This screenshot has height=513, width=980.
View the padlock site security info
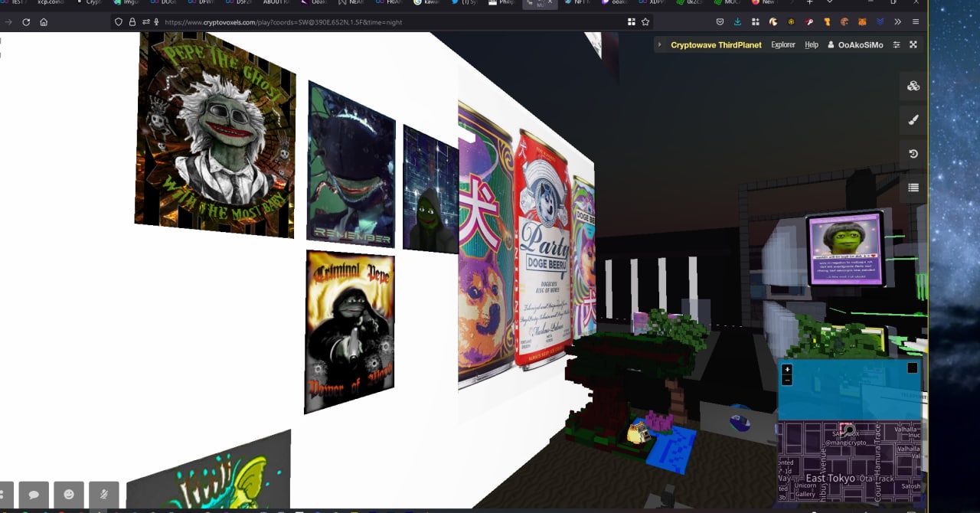pyautogui.click(x=132, y=22)
